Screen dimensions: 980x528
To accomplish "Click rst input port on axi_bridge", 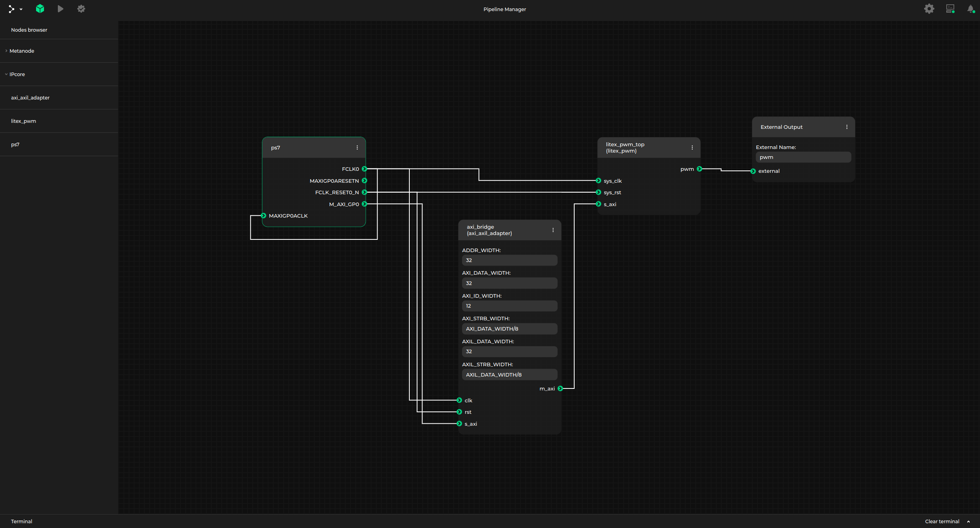I will click(x=459, y=412).
